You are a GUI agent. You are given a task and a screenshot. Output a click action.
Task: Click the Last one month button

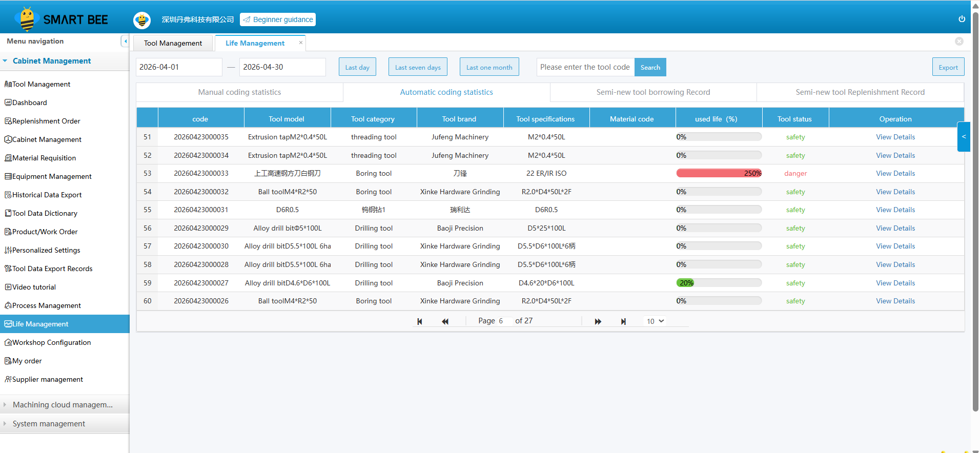click(x=489, y=67)
